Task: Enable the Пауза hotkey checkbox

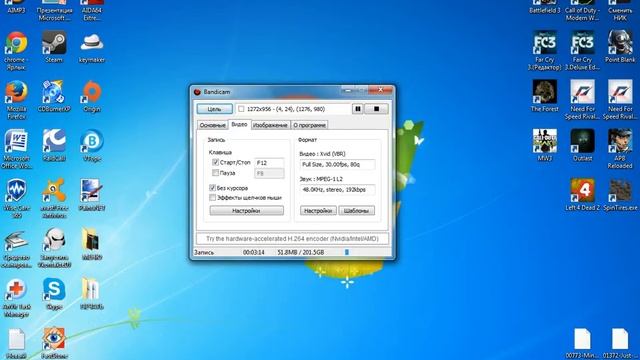Action: pyautogui.click(x=215, y=173)
